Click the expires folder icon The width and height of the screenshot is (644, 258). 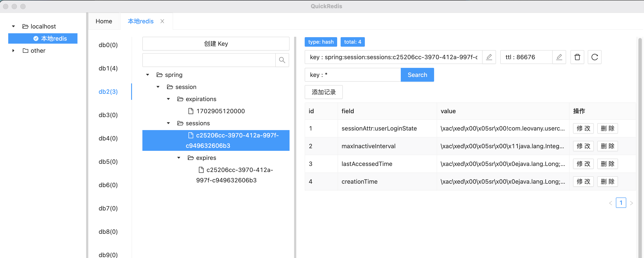click(191, 158)
